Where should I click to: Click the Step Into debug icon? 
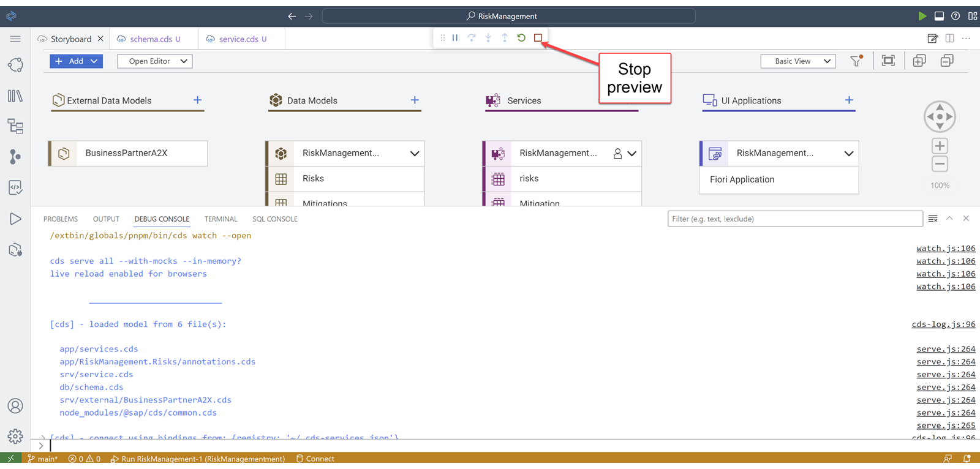click(488, 38)
